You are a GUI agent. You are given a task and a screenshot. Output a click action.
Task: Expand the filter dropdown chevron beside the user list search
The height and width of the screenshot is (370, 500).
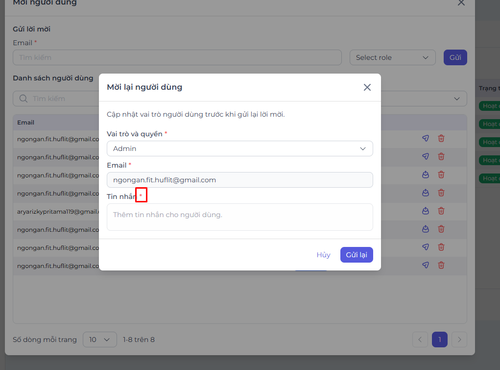[x=457, y=99]
